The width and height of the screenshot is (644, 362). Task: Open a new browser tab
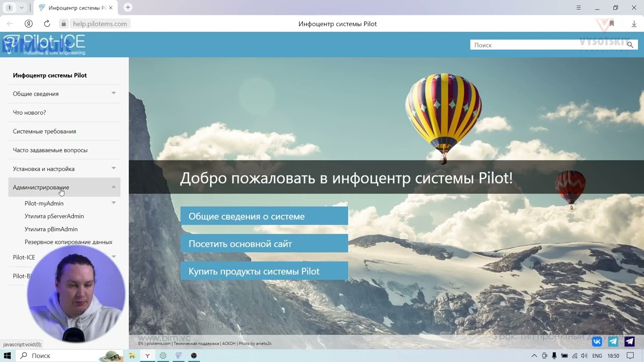(128, 8)
